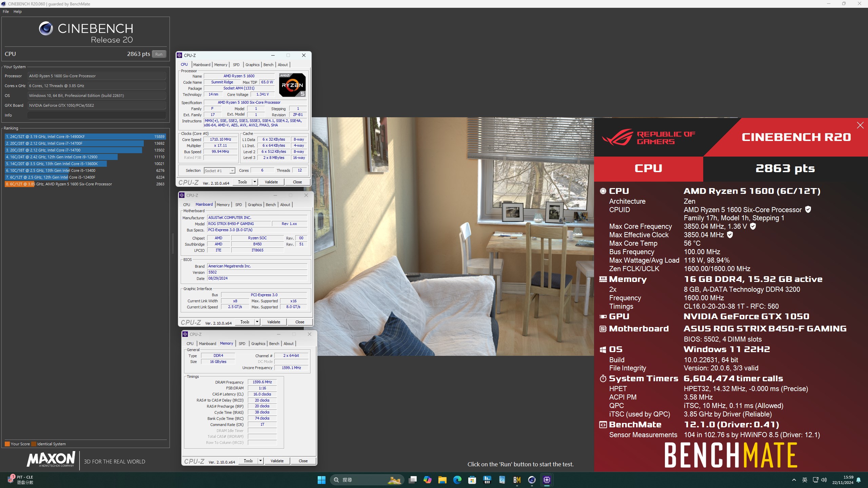The width and height of the screenshot is (868, 488).
Task: Select ranking row Intel Core i9-14900KF
Action: tap(85, 137)
